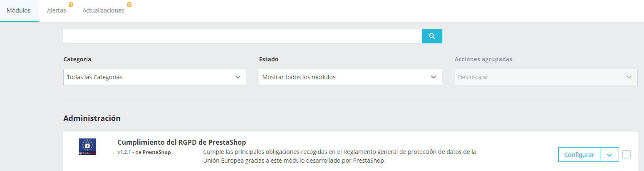
Task: Click the chevron in the Categoría selector
Action: 238,77
